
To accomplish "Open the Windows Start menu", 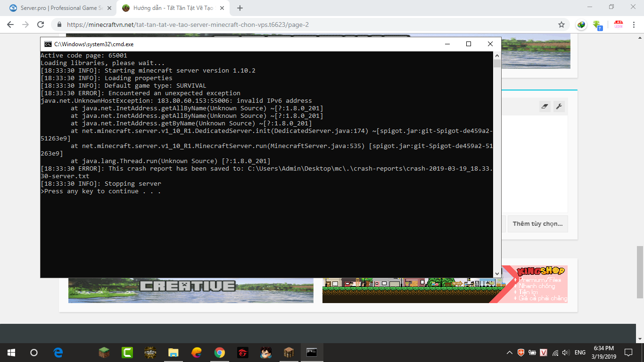I will pos(11,352).
